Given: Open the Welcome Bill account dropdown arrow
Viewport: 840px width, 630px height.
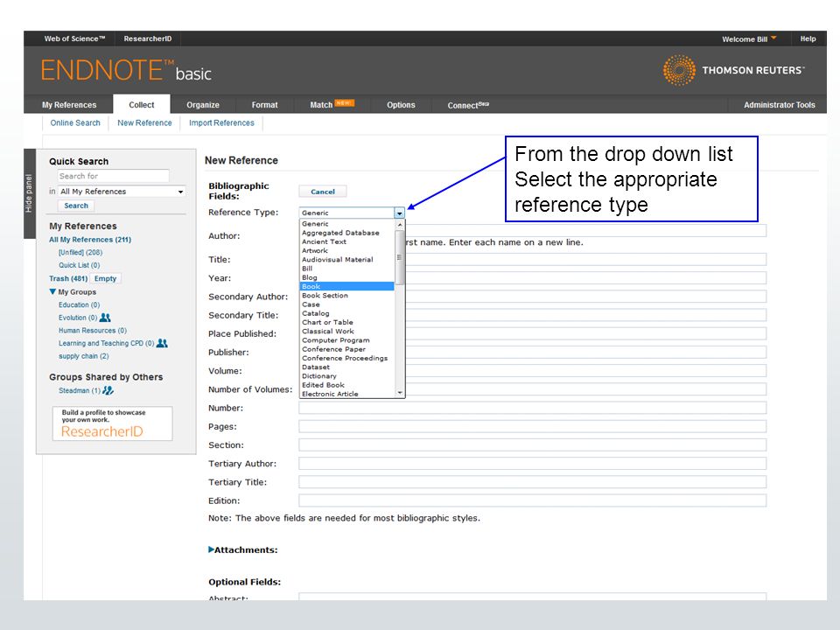Looking at the screenshot, I should pyautogui.click(x=773, y=38).
